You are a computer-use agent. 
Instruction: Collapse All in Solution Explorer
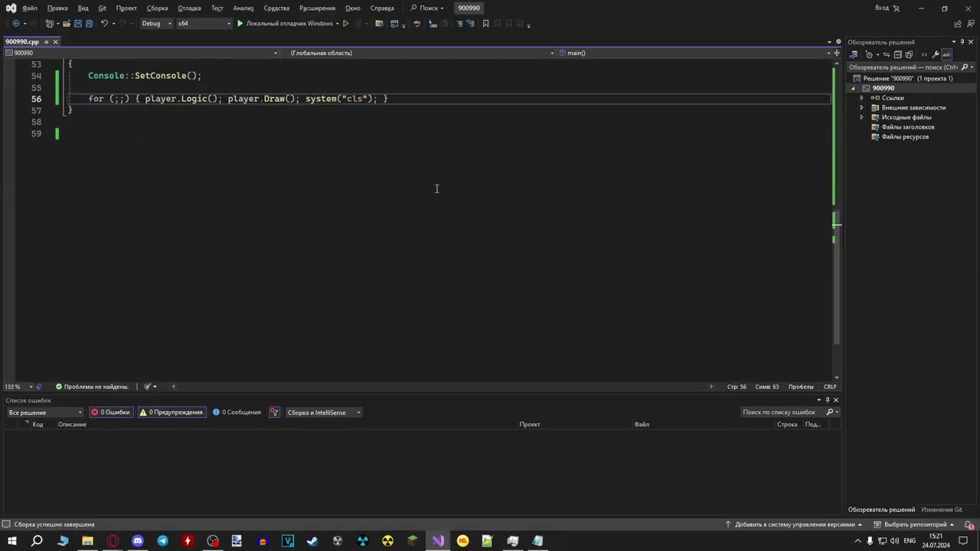(x=898, y=54)
